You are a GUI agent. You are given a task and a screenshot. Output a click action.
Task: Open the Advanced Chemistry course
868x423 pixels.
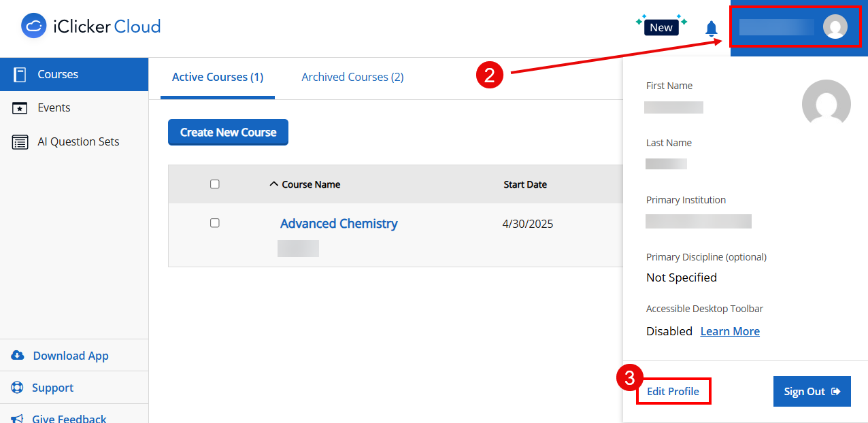coord(339,223)
